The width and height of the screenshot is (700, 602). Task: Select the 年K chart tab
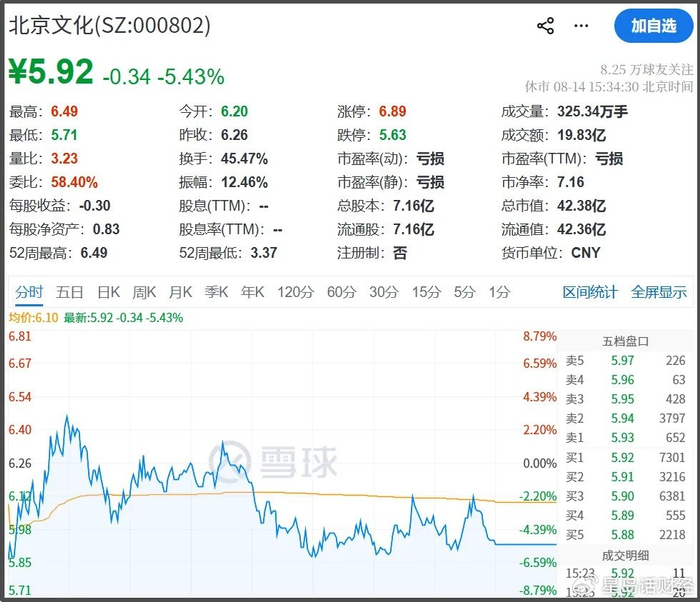253,292
